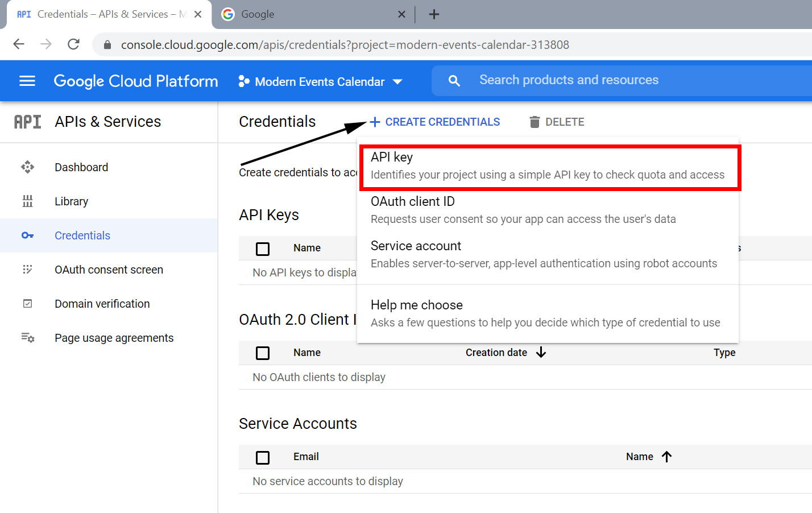This screenshot has height=513, width=812.
Task: Sort service accounts by Name column
Action: click(x=640, y=457)
